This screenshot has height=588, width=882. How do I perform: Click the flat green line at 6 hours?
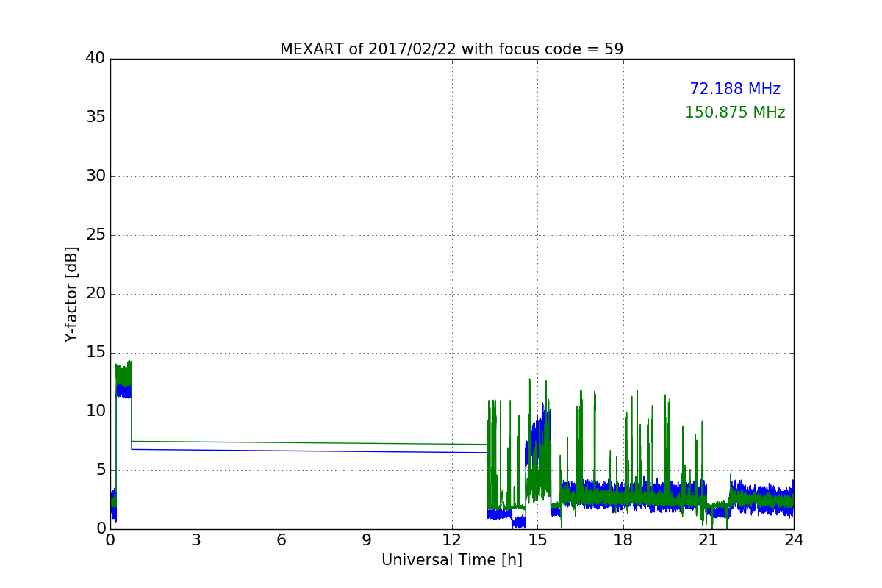pyautogui.click(x=281, y=442)
